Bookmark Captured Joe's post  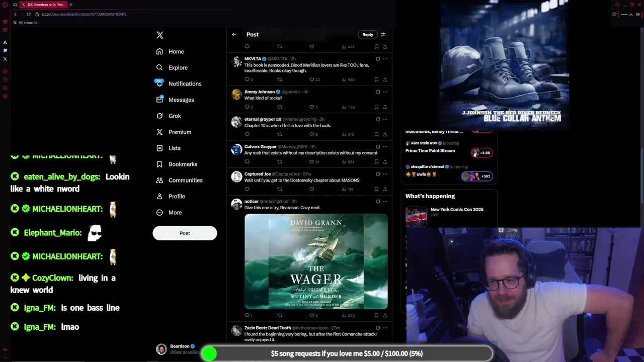pyautogui.click(x=376, y=189)
